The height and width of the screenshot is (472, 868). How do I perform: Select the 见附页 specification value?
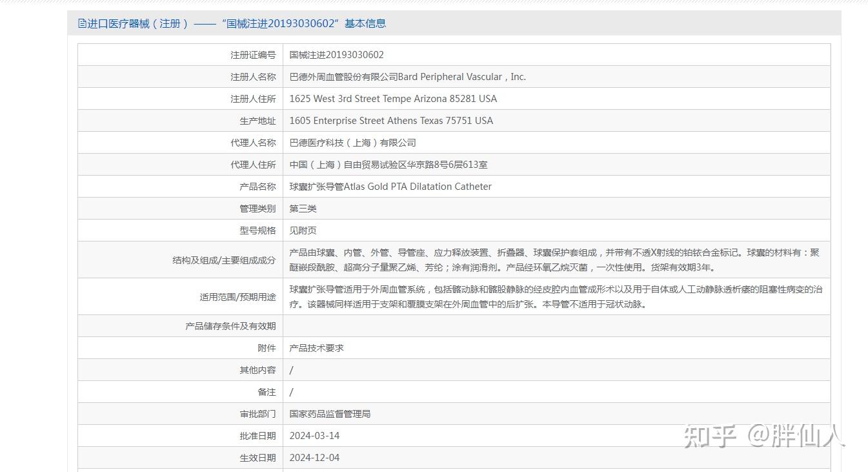pos(303,231)
